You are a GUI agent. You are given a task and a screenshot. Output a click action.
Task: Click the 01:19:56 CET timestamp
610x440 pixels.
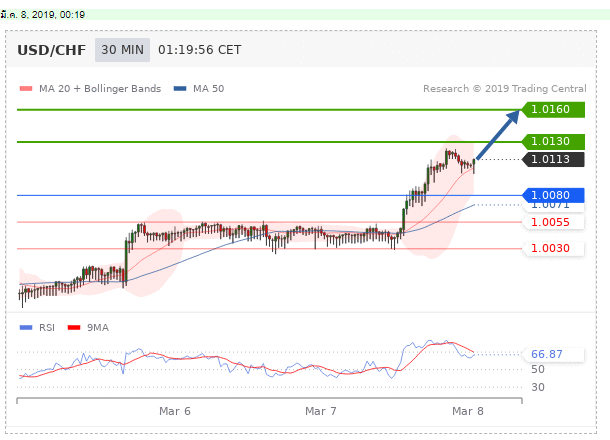point(200,50)
